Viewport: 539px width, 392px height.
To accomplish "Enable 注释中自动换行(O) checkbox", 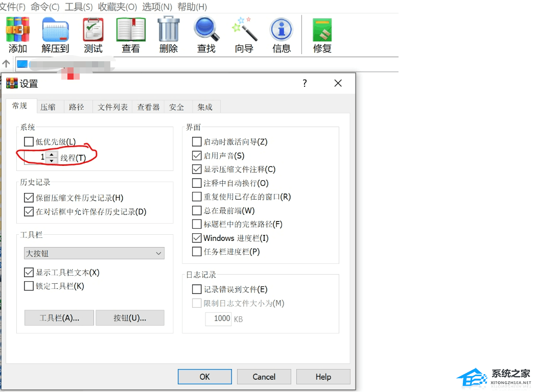I will tap(197, 183).
